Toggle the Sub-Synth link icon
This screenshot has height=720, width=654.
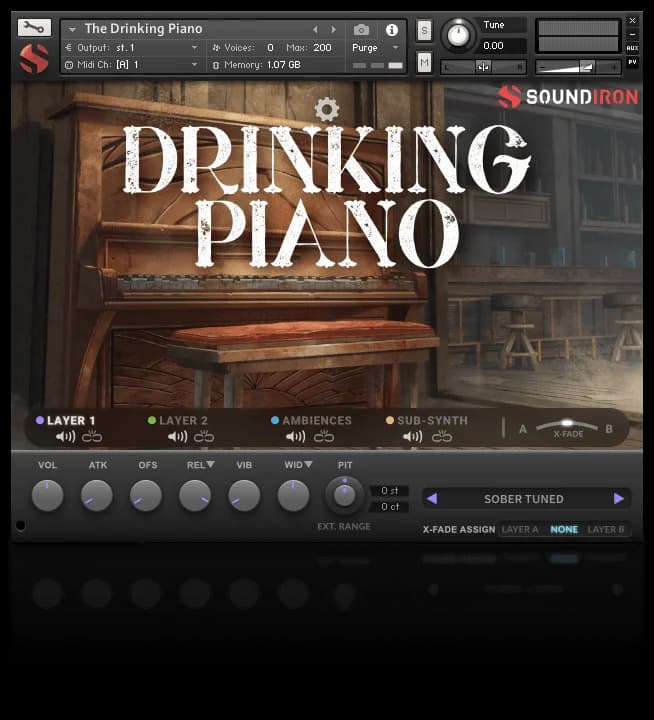(442, 436)
